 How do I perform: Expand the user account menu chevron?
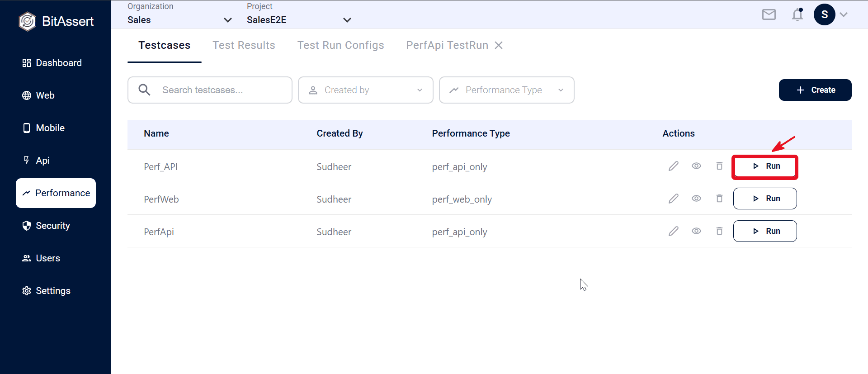tap(844, 14)
